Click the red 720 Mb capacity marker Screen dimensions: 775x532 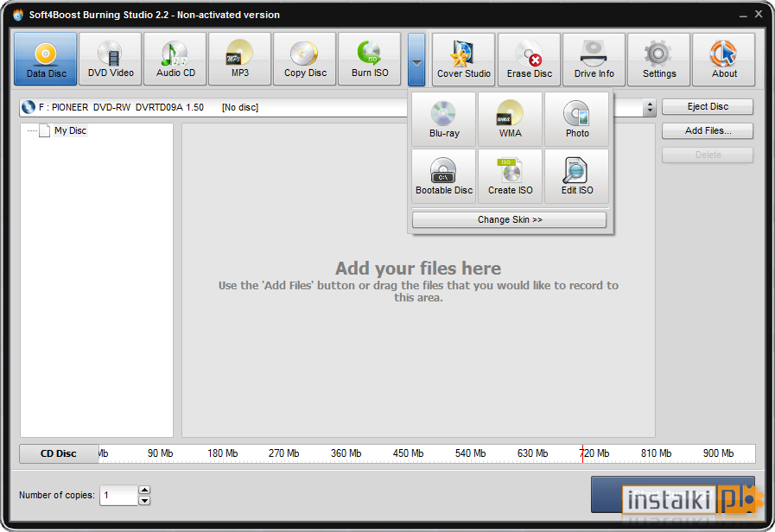582,453
